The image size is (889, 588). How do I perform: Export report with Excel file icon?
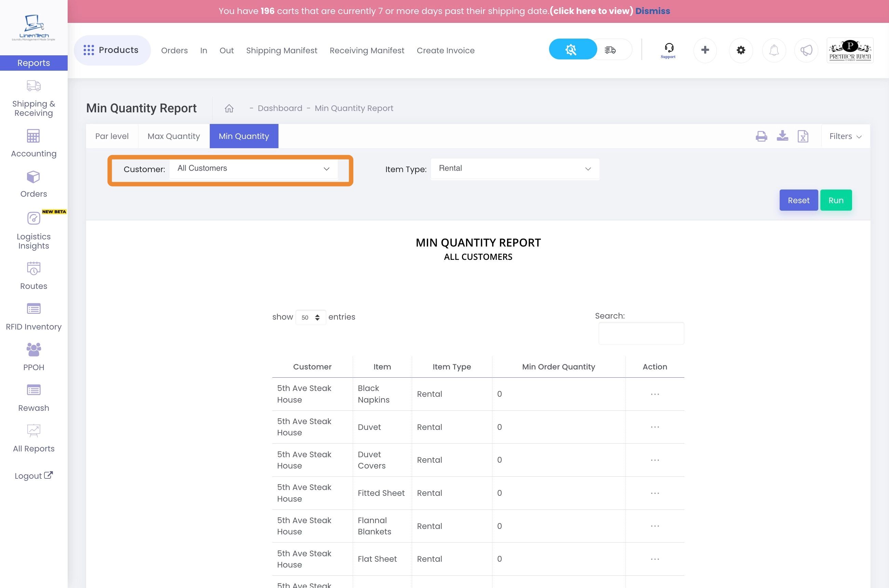[803, 136]
